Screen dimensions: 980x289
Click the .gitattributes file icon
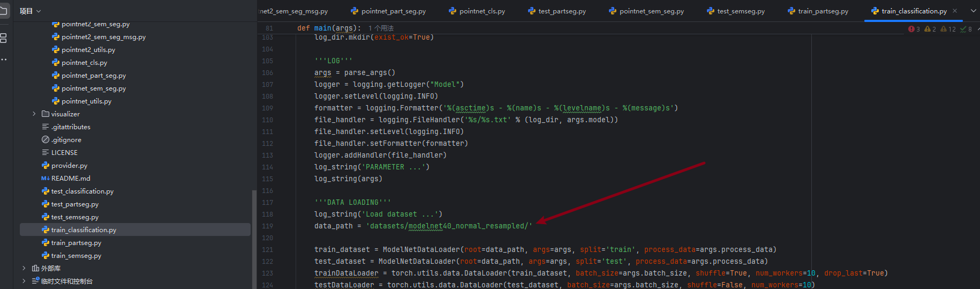46,127
